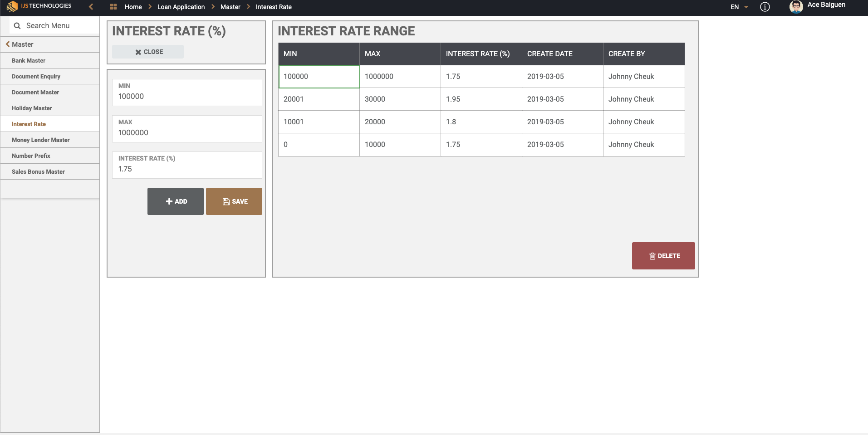Open Sales Bonus Master page
The height and width of the screenshot is (435, 868).
click(x=38, y=172)
